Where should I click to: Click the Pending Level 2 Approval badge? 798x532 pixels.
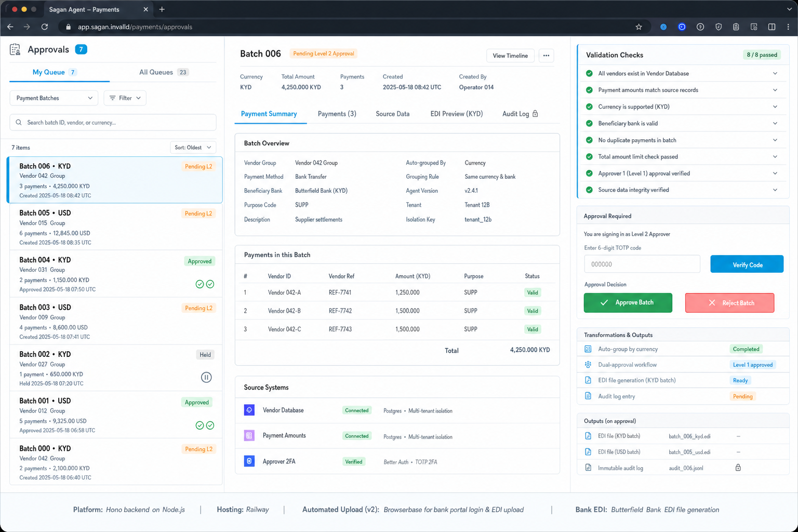click(x=324, y=54)
